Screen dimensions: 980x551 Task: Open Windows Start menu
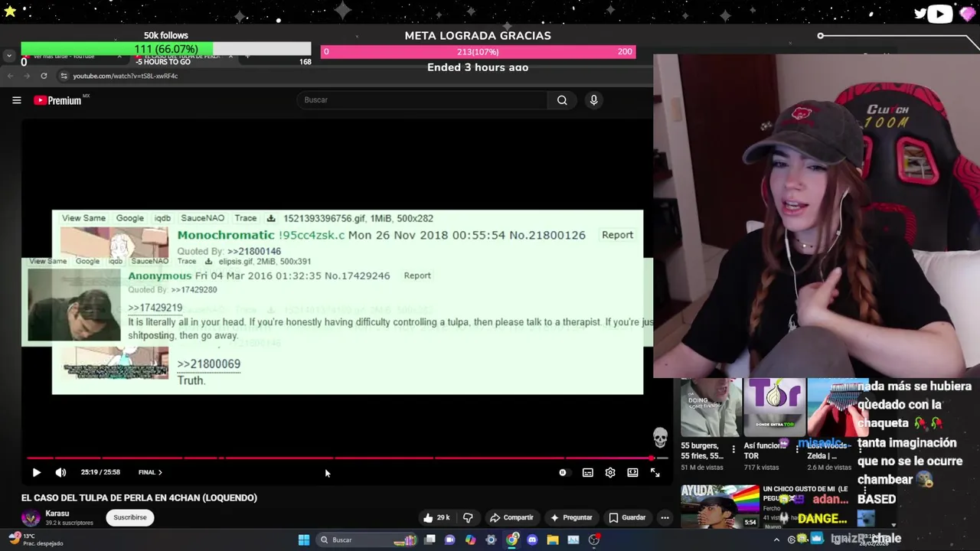click(304, 540)
